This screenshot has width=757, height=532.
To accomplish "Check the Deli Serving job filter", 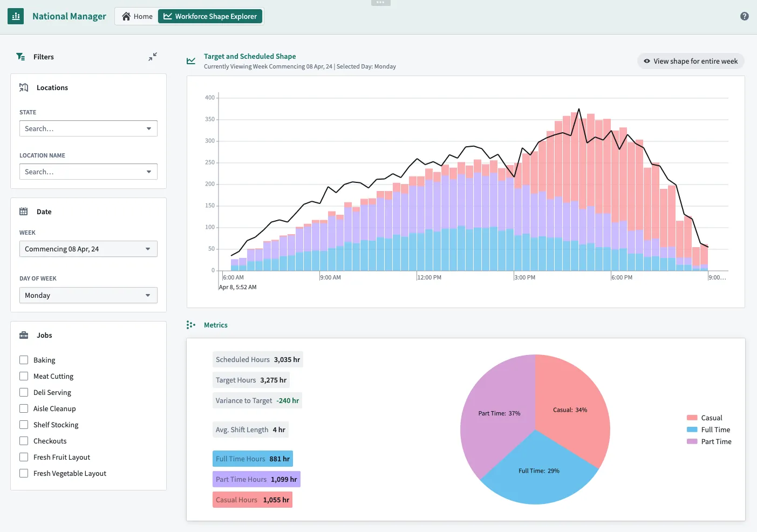I will coord(24,392).
